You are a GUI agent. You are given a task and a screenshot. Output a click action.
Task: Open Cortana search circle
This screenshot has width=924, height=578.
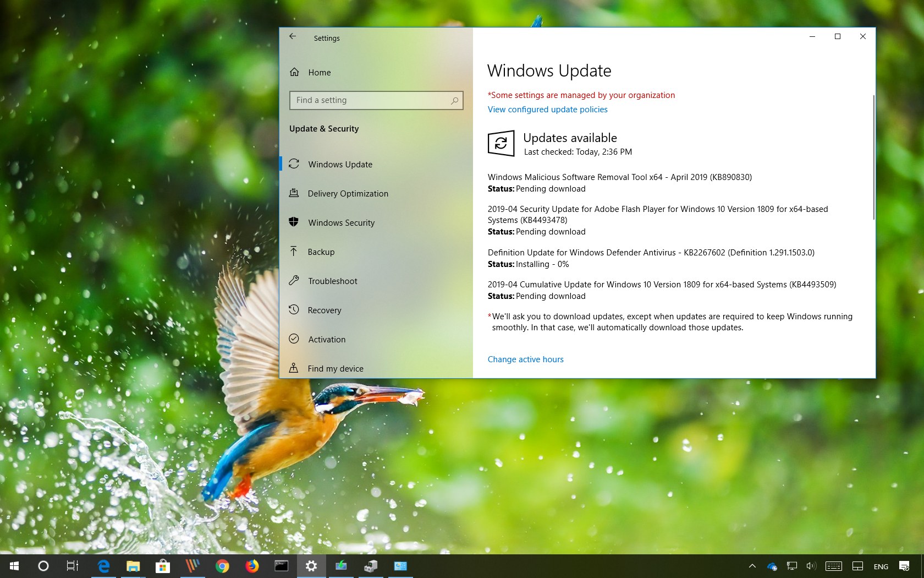pyautogui.click(x=43, y=566)
